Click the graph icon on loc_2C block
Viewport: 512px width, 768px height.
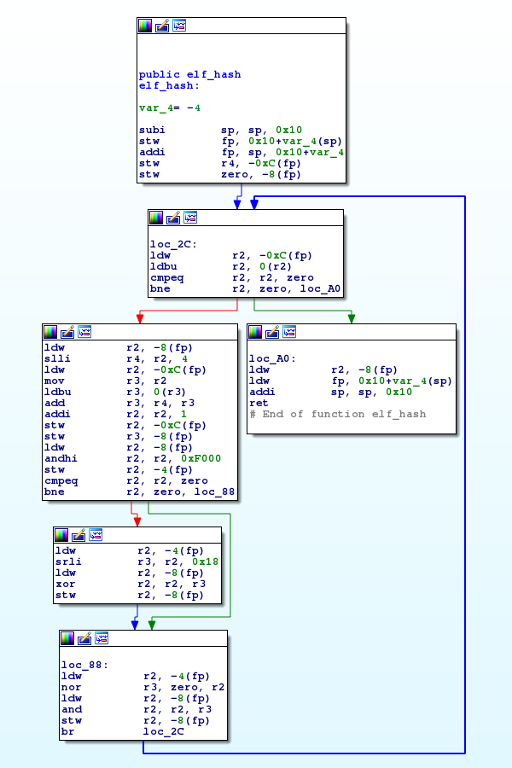[x=190, y=217]
